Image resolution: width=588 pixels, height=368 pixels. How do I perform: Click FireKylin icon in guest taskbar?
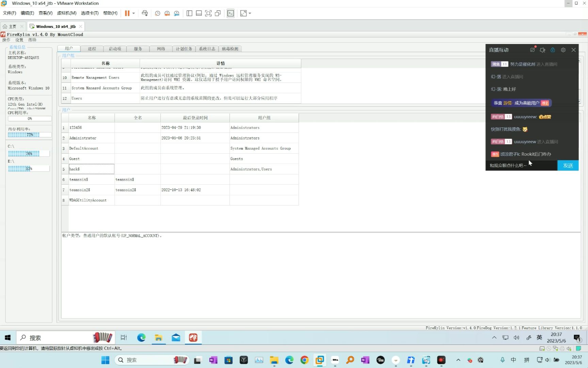pos(193,338)
